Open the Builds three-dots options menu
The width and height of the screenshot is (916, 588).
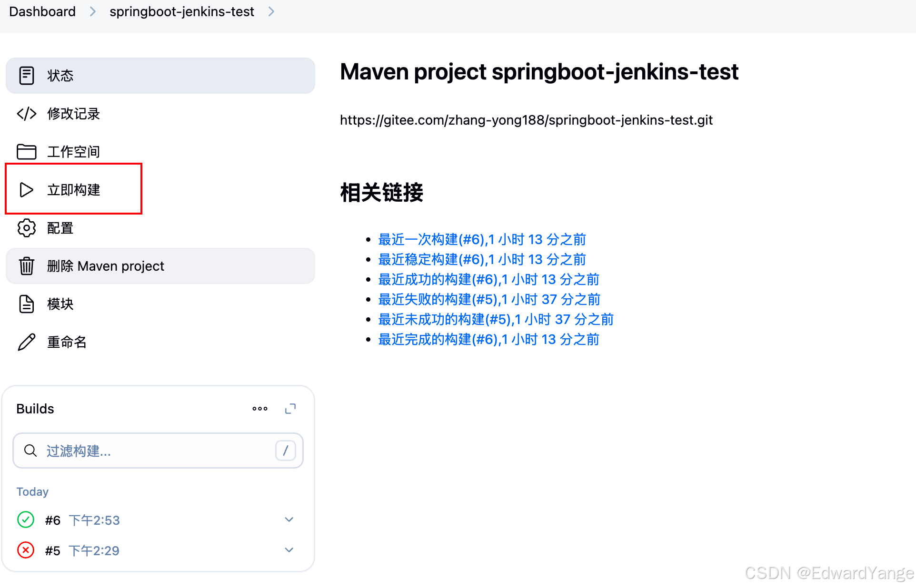[x=260, y=409]
